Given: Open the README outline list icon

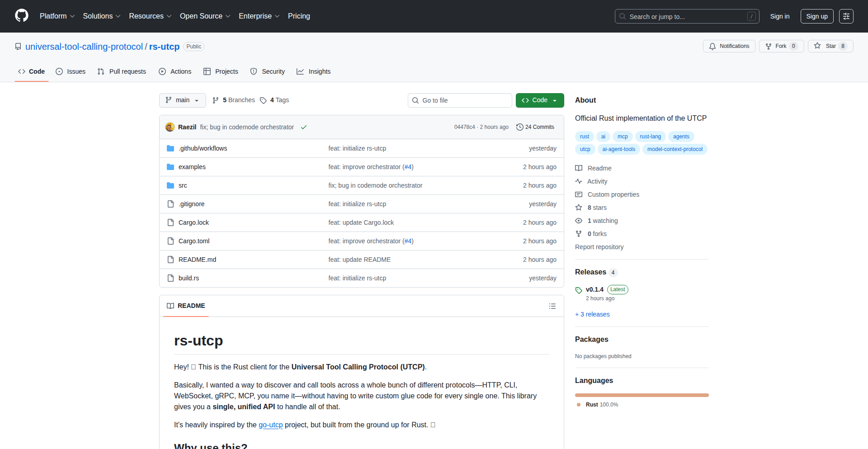Looking at the screenshot, I should (x=552, y=306).
